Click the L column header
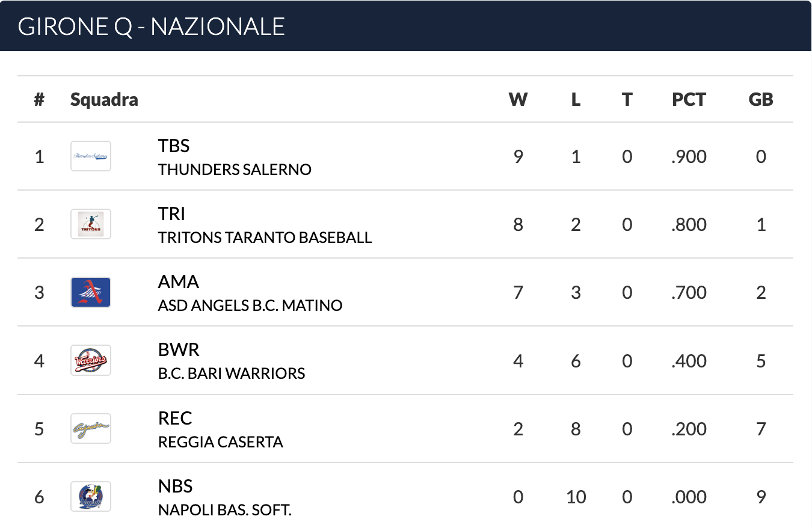This screenshot has width=812, height=528. [576, 99]
